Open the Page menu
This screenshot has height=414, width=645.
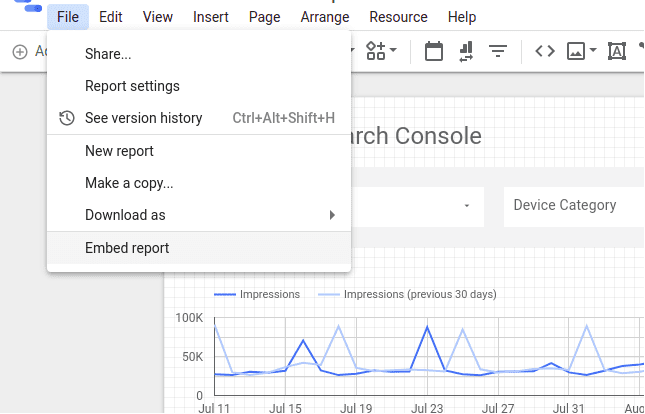point(264,17)
